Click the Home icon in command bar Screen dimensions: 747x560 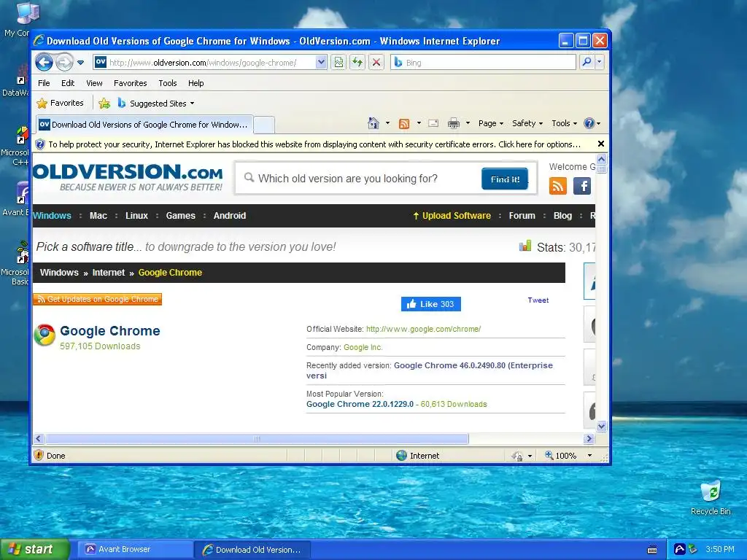click(x=373, y=123)
